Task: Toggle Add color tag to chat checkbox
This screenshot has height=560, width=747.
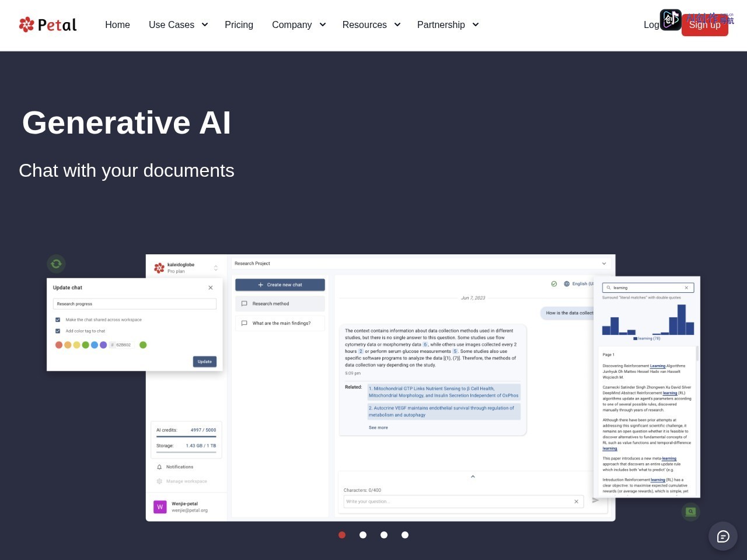Action: pos(58,331)
